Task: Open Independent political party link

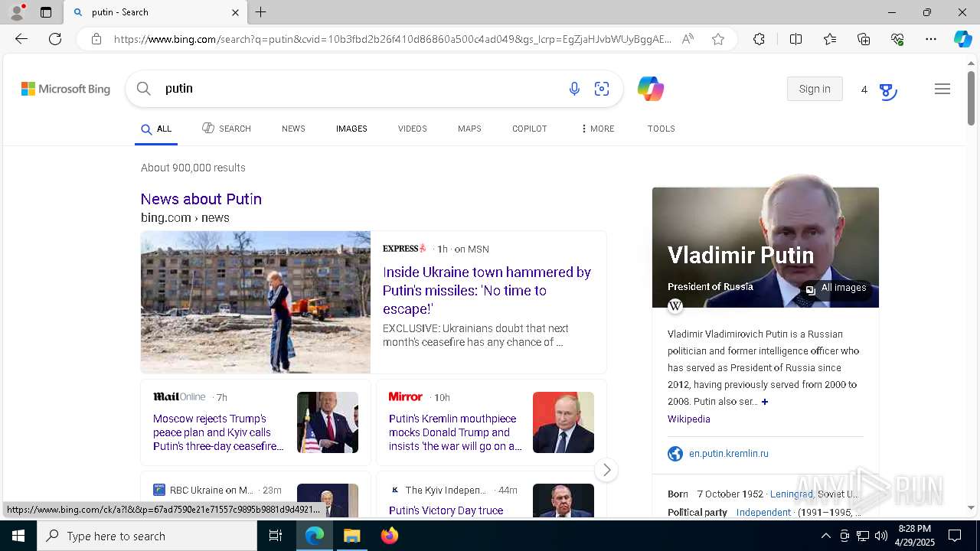Action: click(x=763, y=513)
